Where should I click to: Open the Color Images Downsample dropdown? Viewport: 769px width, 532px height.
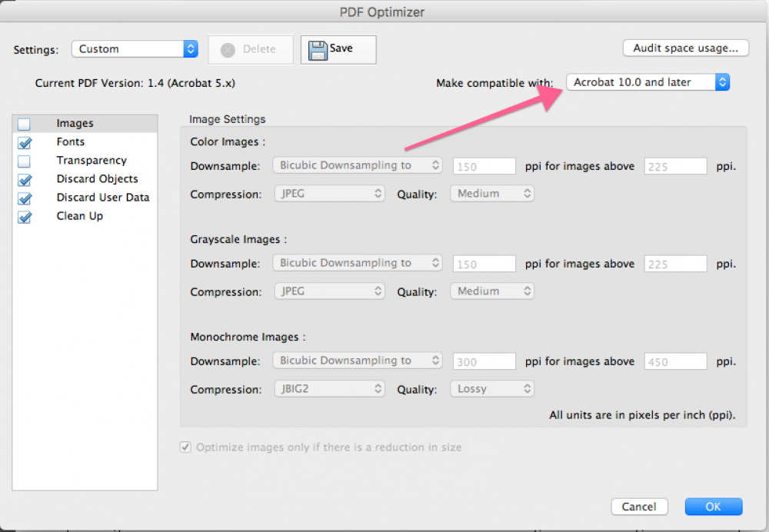(x=357, y=165)
